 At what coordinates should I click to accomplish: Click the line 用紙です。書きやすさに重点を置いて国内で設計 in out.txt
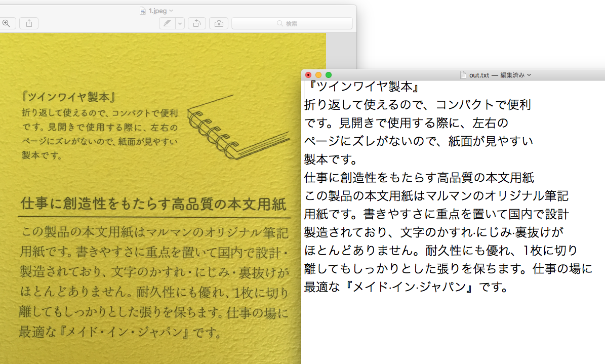pos(436,214)
